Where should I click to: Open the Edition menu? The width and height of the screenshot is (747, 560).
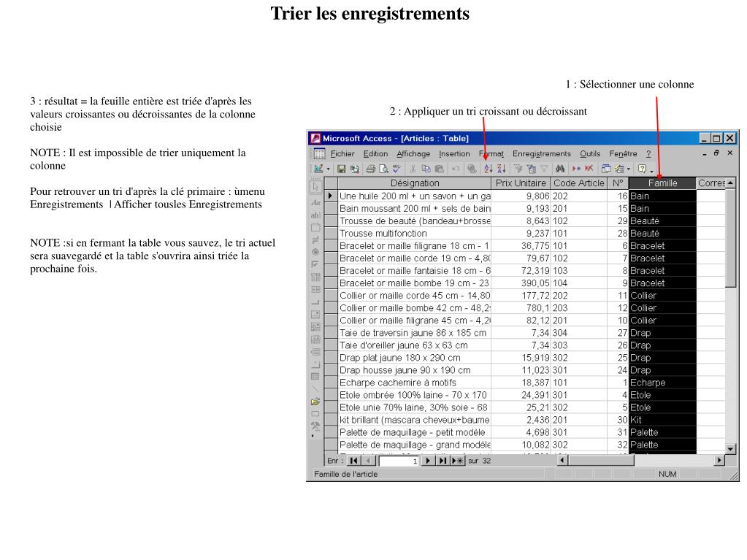[x=375, y=154]
